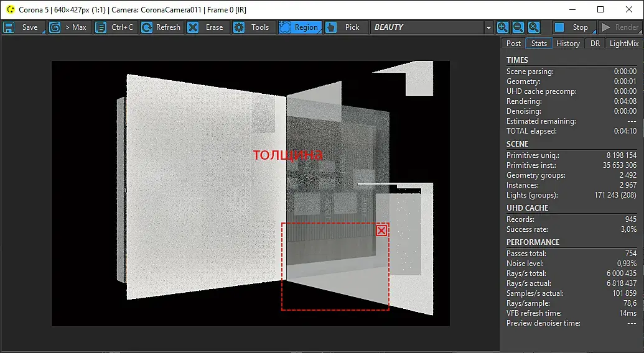644x353 pixels.
Task: Click the 'Samples/s actual:' value 101 859
Action: coord(624,293)
